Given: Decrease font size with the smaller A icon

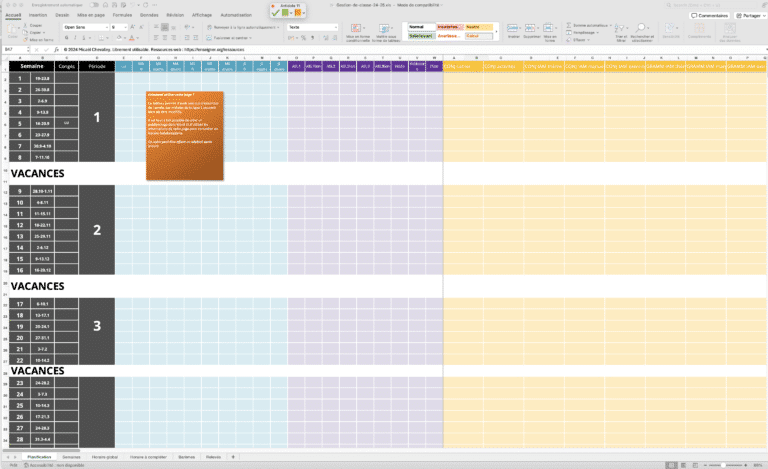Looking at the screenshot, I should coord(142,27).
